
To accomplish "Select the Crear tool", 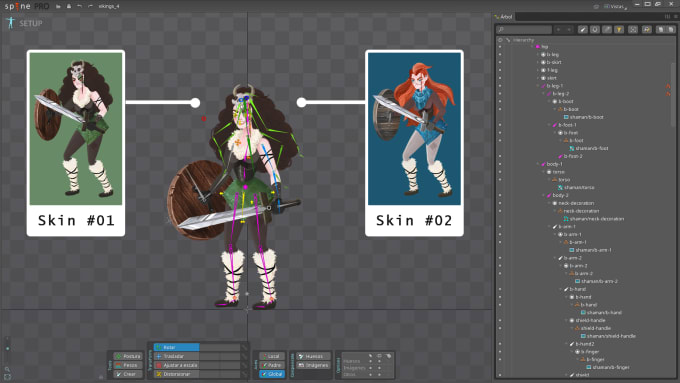I will [x=128, y=374].
